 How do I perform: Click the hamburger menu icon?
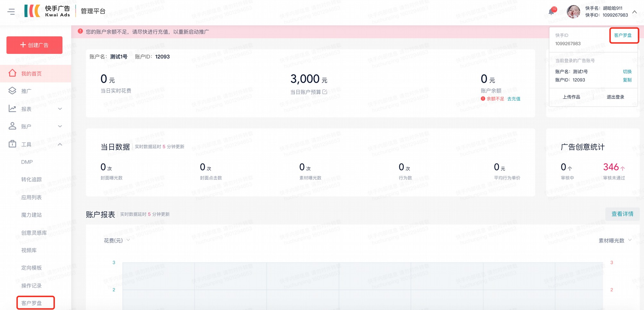[x=11, y=12]
